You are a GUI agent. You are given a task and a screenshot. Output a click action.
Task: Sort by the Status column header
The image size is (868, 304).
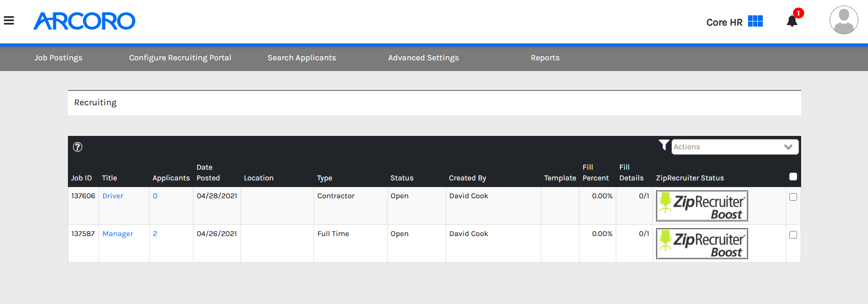tap(402, 178)
